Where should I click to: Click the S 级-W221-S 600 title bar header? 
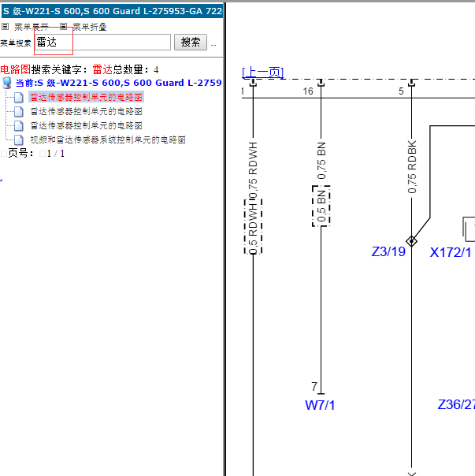tap(112, 11)
